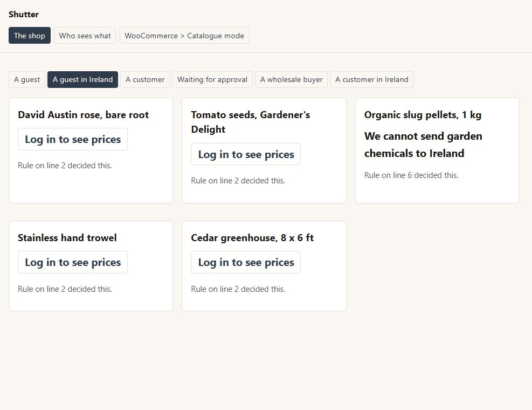Switch to A wholesale buyer view
Image resolution: width=532 pixels, height=410 pixels.
click(291, 79)
